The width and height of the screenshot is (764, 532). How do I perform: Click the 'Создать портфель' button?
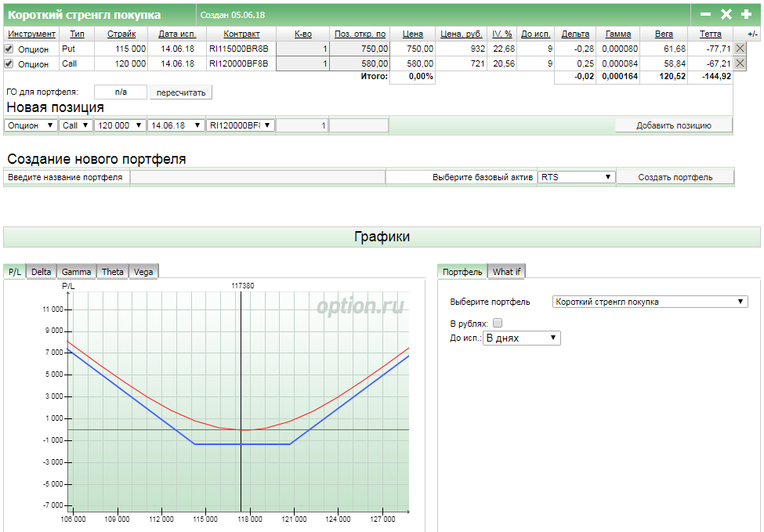click(x=675, y=177)
